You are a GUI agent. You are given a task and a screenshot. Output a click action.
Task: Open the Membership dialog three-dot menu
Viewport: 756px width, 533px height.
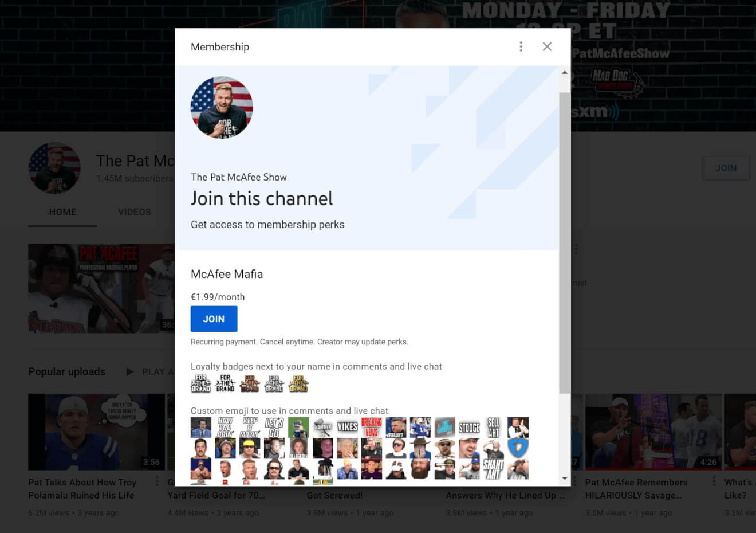coord(521,46)
